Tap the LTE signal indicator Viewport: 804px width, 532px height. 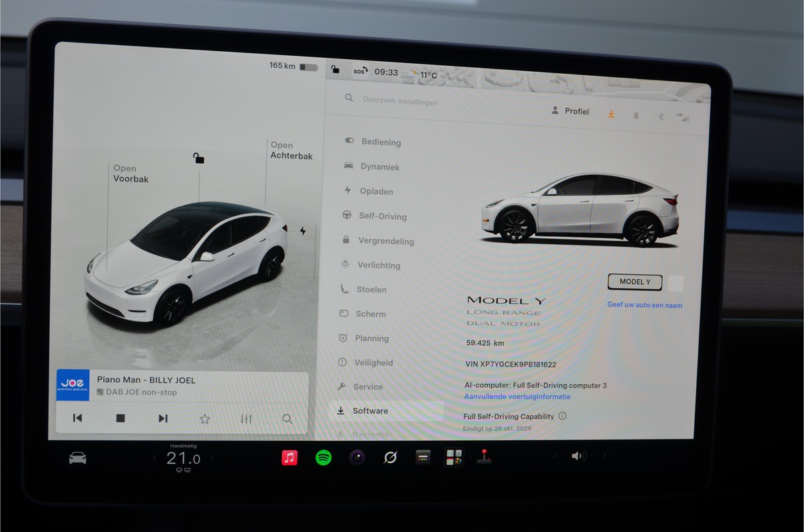click(x=683, y=117)
